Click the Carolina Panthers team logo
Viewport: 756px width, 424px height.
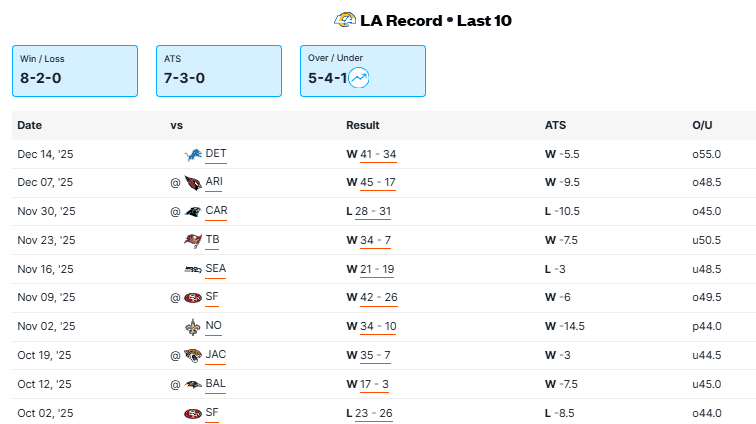point(193,211)
